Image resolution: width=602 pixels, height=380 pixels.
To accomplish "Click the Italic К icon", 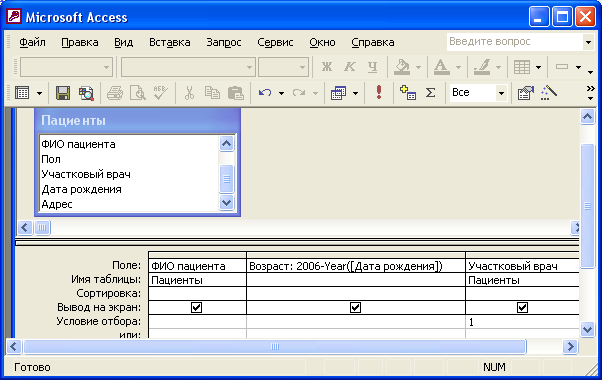I will pos(349,67).
